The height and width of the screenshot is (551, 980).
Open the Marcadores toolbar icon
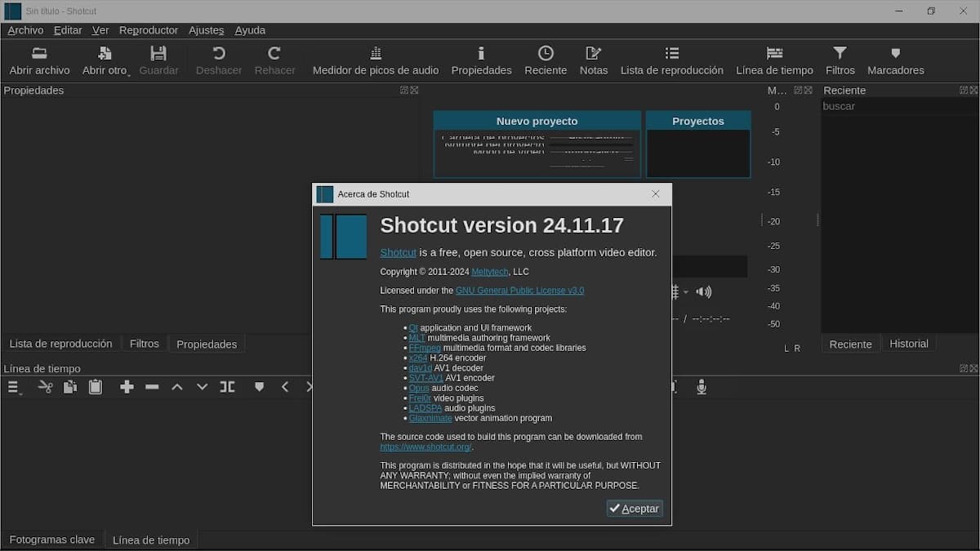point(896,54)
